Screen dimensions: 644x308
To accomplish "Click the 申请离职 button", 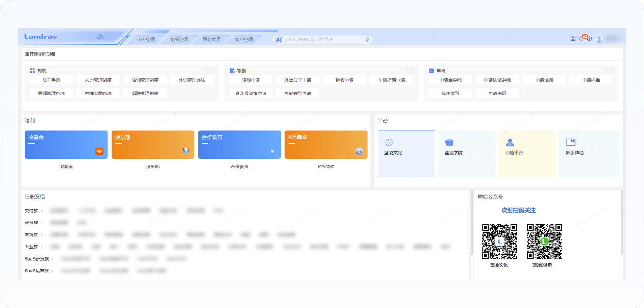I will (497, 93).
